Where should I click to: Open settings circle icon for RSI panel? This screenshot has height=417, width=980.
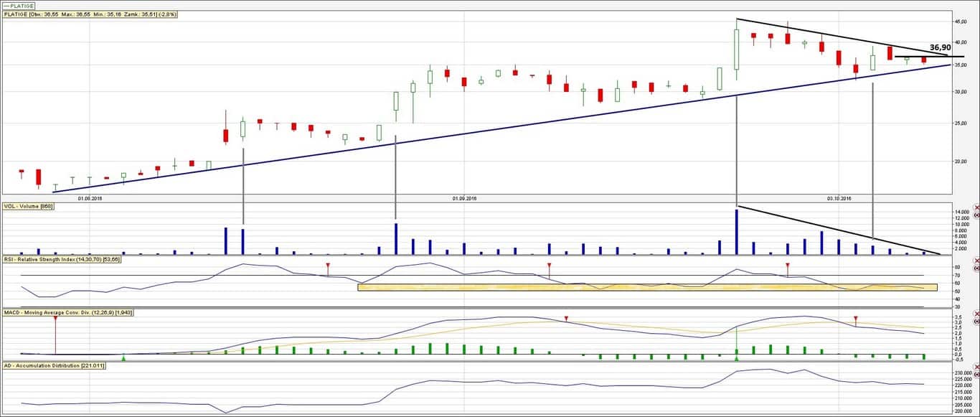(976, 268)
